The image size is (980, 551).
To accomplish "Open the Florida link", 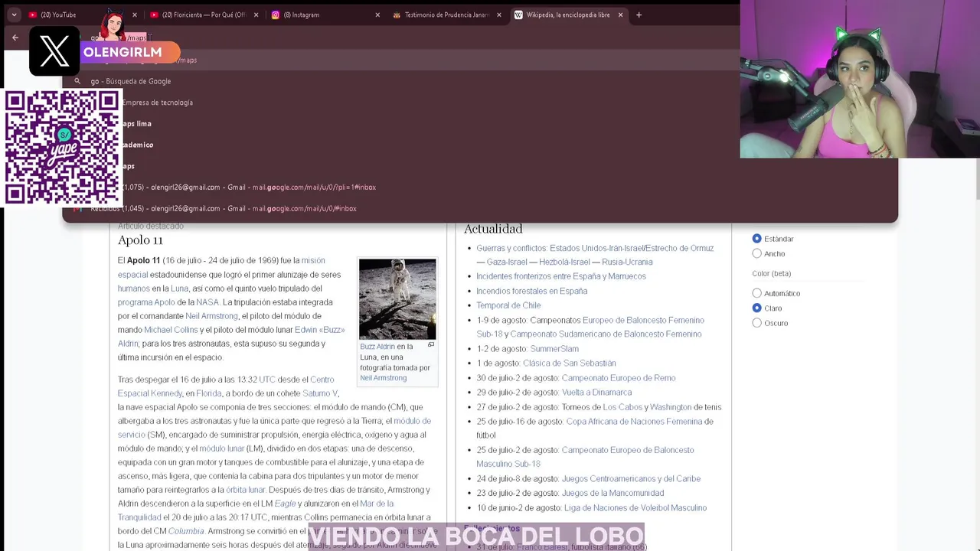I will [209, 393].
